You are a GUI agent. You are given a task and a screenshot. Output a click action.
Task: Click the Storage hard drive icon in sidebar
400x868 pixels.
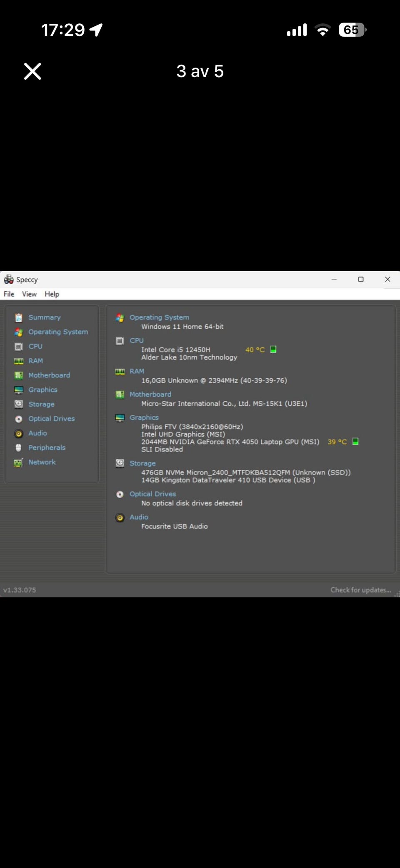coord(18,404)
